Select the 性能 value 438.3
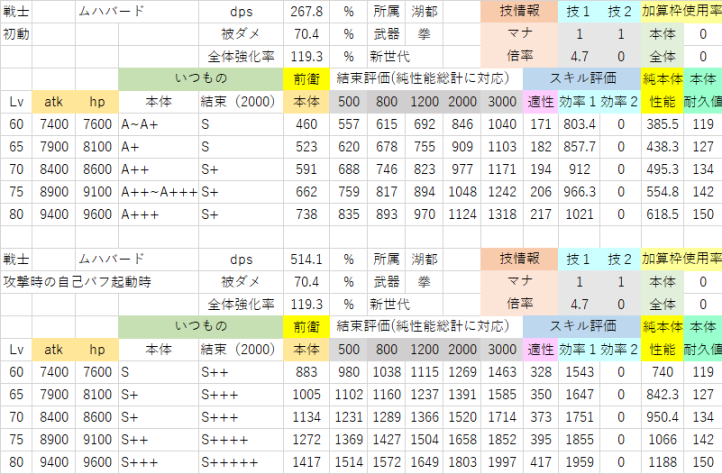722x474 pixels. (662, 147)
